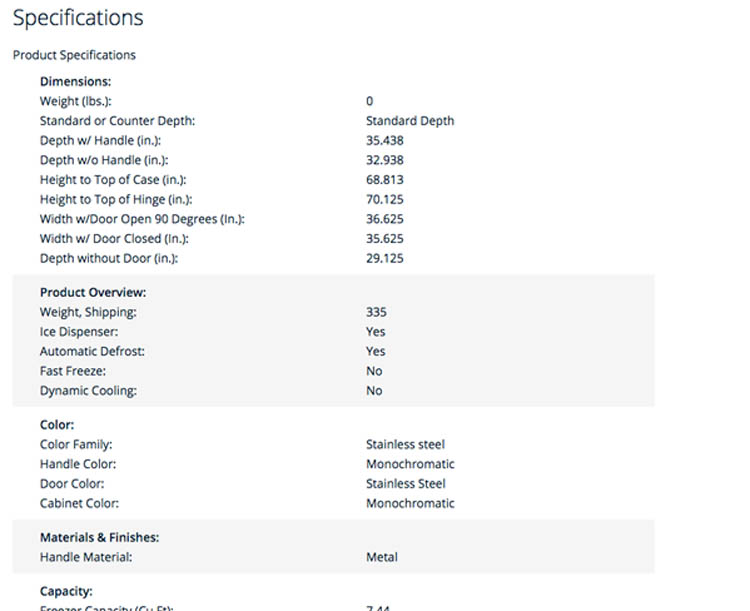This screenshot has width=750, height=611.
Task: Select the Depth w/ Handle value 35.438
Action: point(385,141)
